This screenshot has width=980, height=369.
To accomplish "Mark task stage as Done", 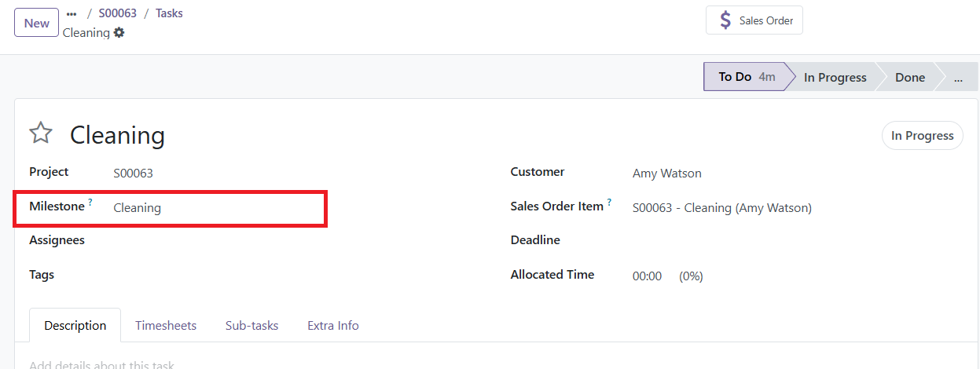I will tap(910, 77).
